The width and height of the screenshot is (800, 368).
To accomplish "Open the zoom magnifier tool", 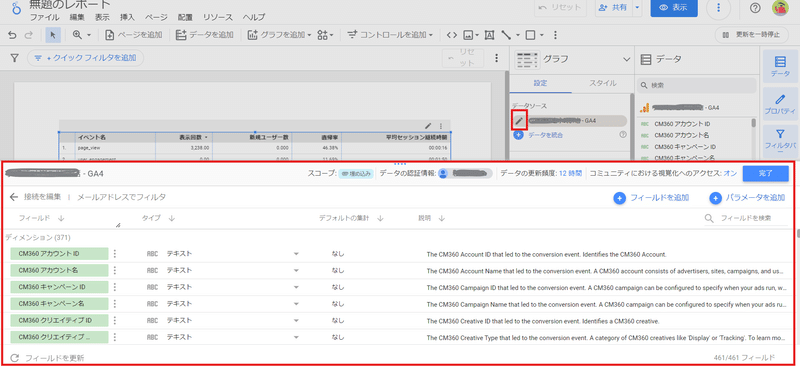I will coord(78,35).
